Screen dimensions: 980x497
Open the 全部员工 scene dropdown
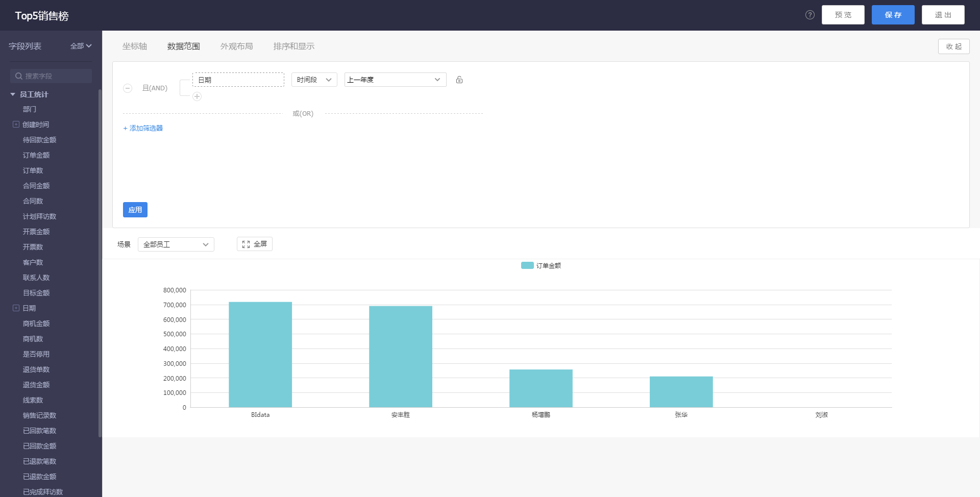point(176,244)
